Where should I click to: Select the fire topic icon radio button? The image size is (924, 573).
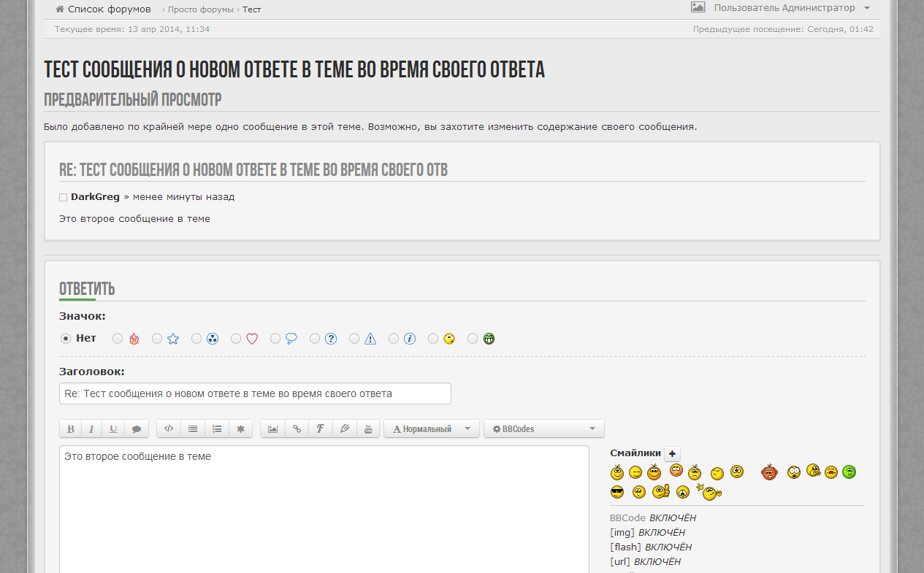click(x=118, y=339)
